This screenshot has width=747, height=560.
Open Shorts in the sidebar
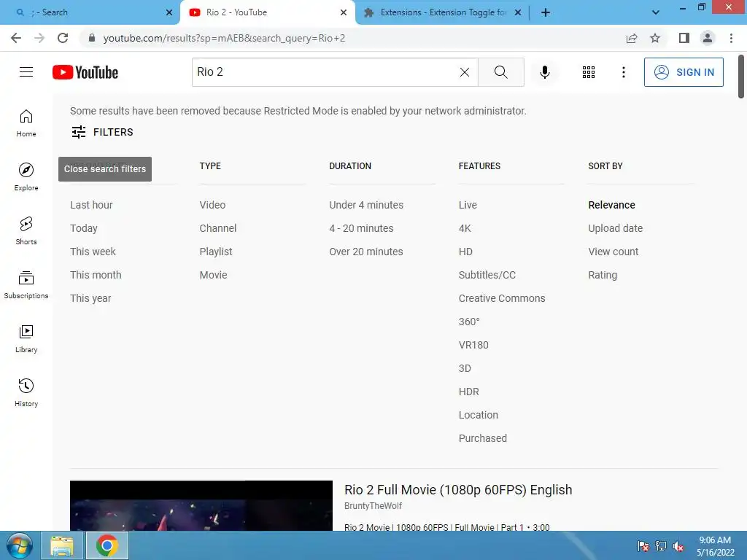[x=26, y=231]
